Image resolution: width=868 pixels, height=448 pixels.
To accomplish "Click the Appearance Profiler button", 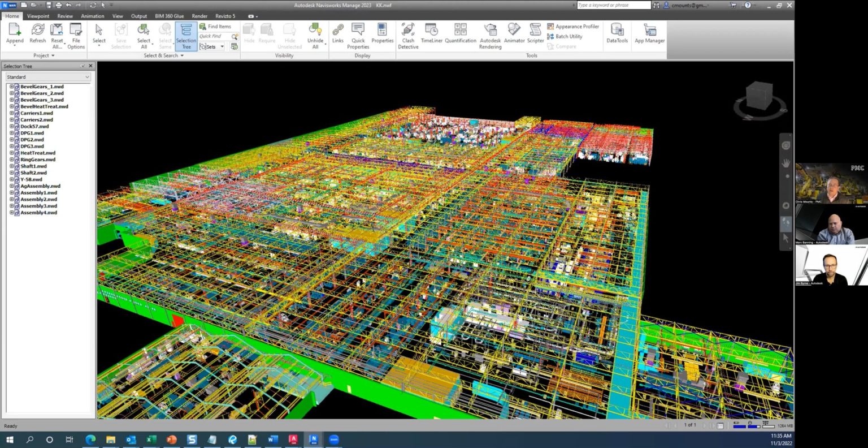I will 574,27.
